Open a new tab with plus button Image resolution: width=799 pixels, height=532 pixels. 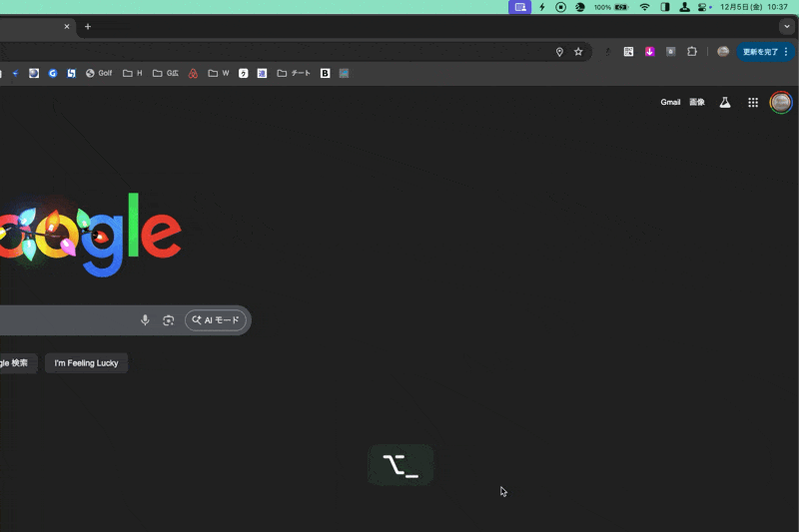pos(87,27)
